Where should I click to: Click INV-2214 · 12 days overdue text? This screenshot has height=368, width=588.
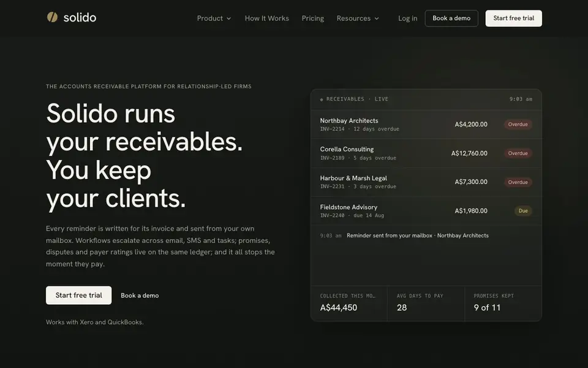[360, 129]
